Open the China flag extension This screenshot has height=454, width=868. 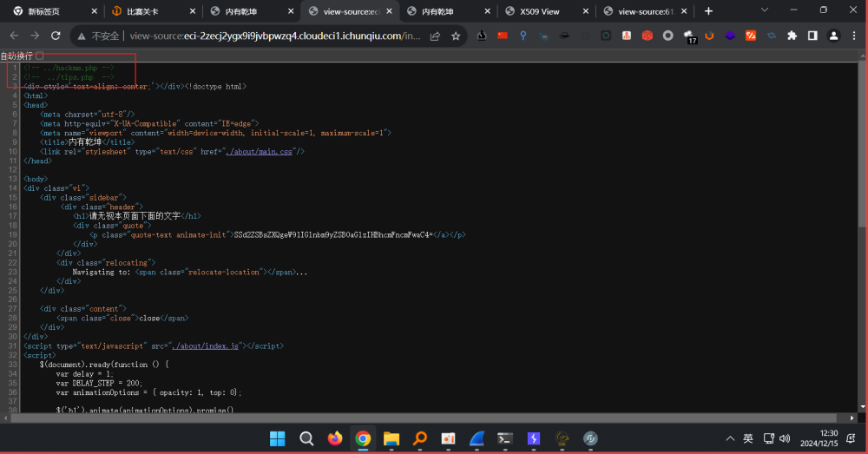[x=502, y=36]
